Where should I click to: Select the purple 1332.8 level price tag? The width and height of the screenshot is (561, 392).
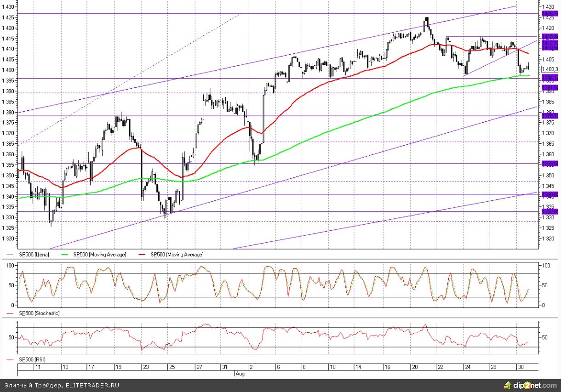point(550,211)
